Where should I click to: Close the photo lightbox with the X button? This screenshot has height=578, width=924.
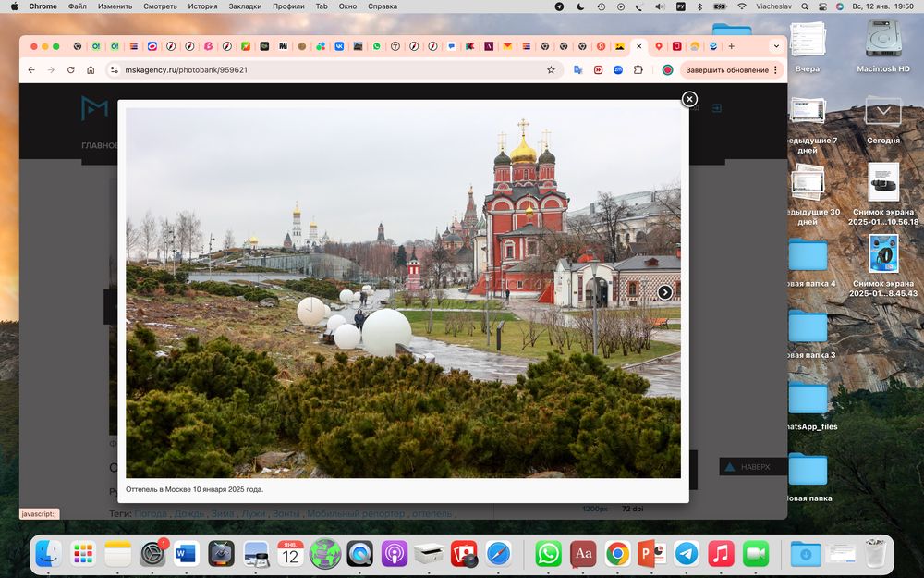[x=689, y=99]
